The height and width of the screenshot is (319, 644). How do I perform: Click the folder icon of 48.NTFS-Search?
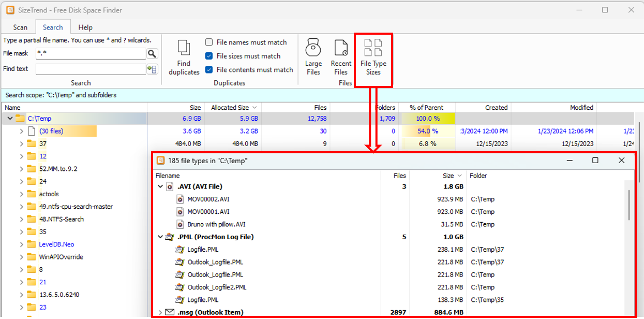click(x=32, y=219)
